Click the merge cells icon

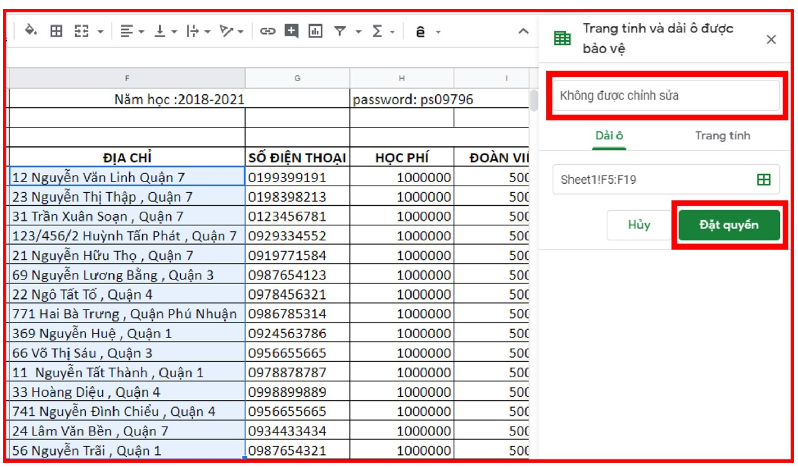tap(82, 32)
